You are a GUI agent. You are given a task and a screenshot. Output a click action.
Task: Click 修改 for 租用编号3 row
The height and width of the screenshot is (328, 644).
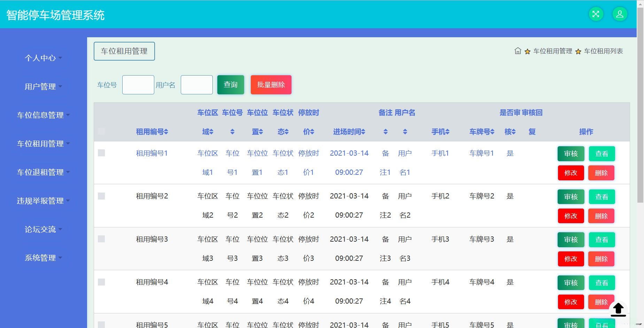571,259
